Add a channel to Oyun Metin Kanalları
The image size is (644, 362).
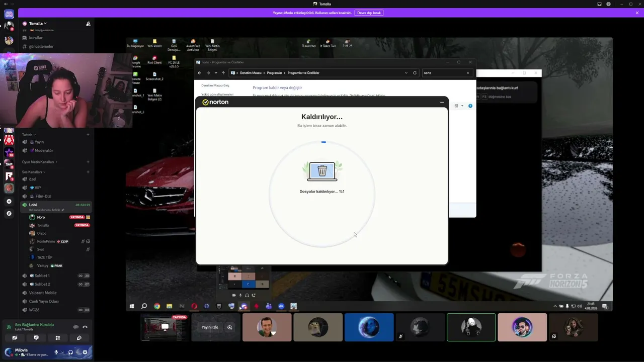coord(88,162)
